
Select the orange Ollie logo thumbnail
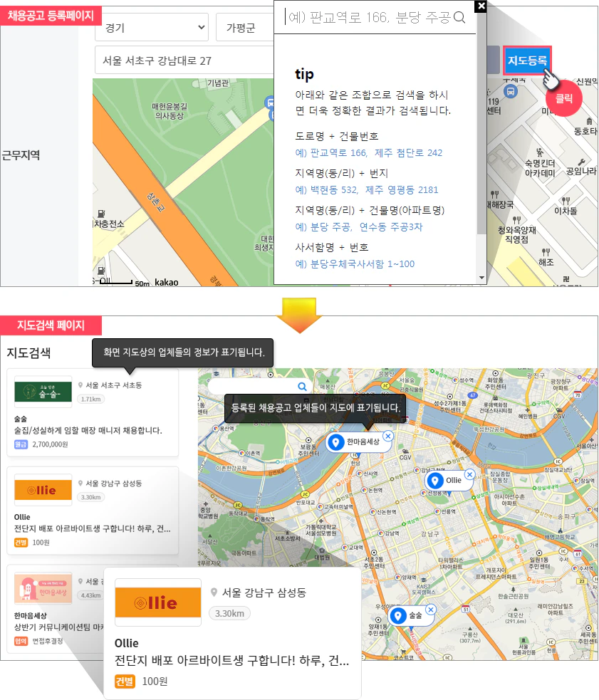pos(43,490)
